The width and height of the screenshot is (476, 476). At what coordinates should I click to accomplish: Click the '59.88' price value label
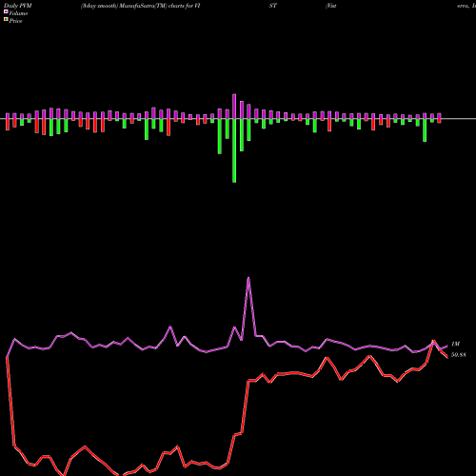(459, 355)
